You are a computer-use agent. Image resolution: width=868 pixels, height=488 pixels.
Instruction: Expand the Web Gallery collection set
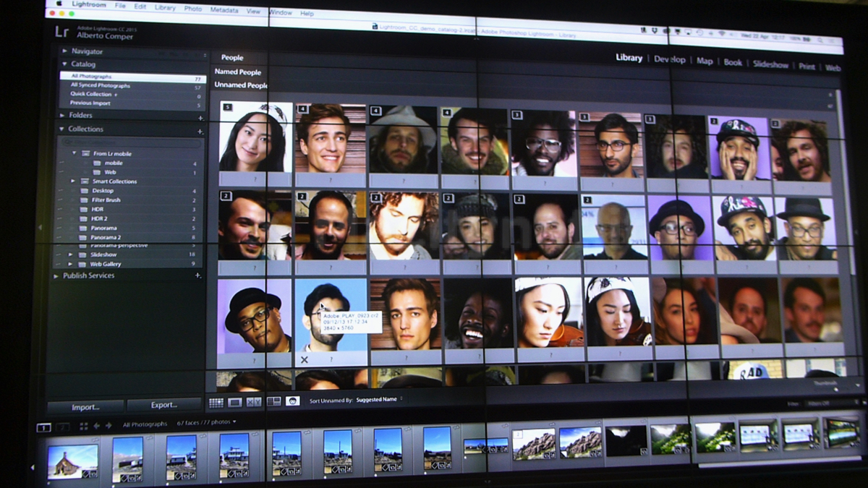pyautogui.click(x=71, y=264)
